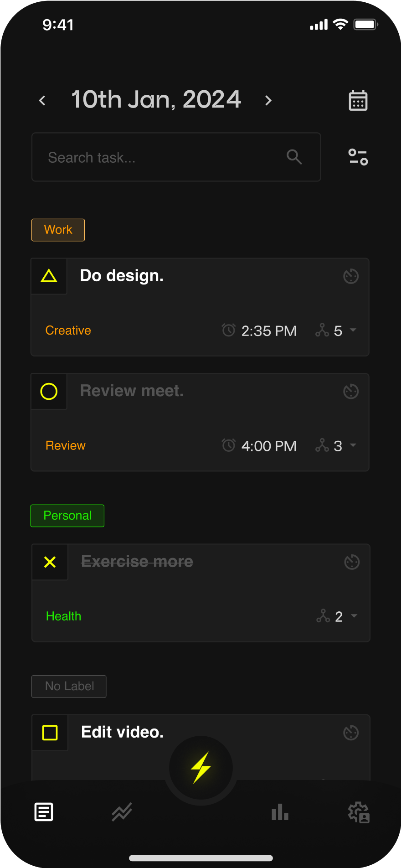Open the calendar date picker icon
Screen dimensions: 401x868
pos(358,100)
